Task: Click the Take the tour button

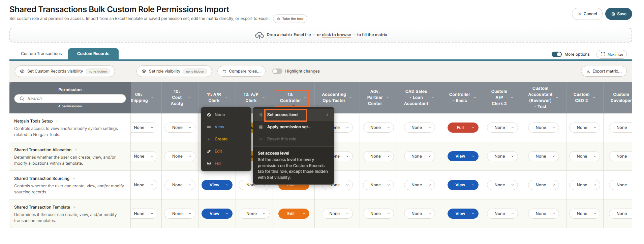Action: click(x=290, y=19)
